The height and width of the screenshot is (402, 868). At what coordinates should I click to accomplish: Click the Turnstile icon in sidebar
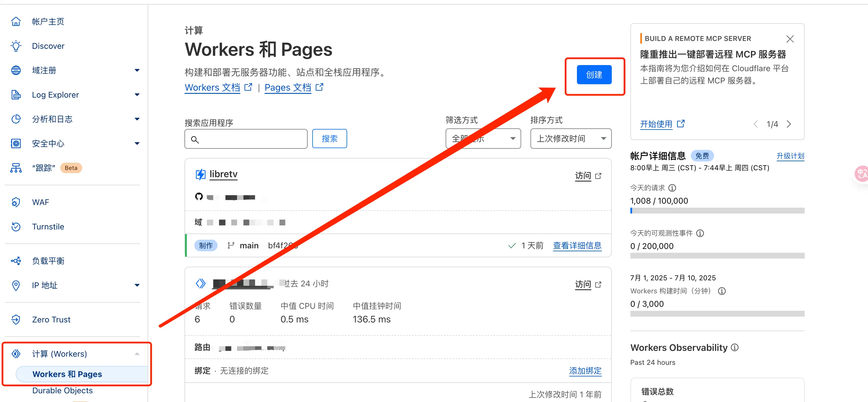click(x=16, y=227)
